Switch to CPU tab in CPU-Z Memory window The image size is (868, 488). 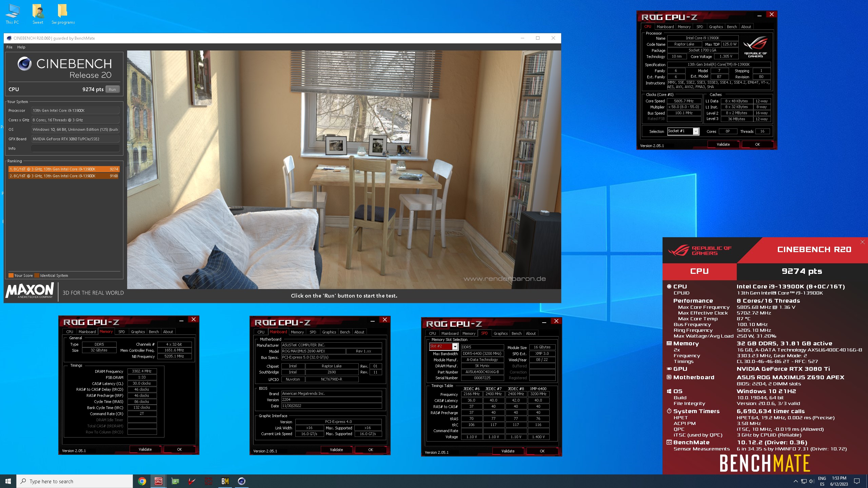click(x=70, y=332)
